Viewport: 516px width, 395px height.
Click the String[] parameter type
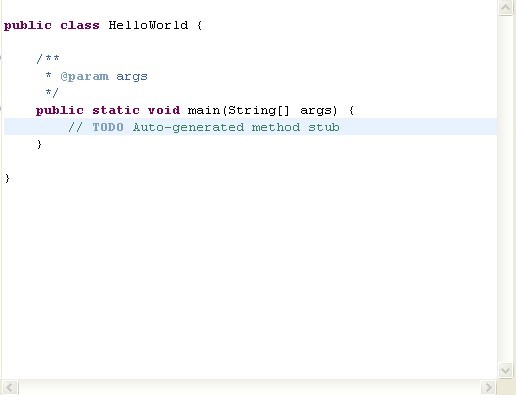tap(259, 110)
